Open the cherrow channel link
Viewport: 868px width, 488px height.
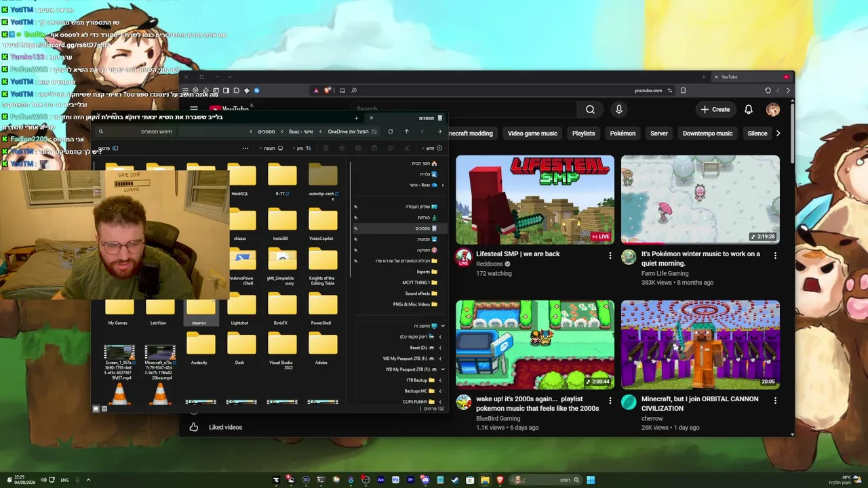tap(652, 418)
